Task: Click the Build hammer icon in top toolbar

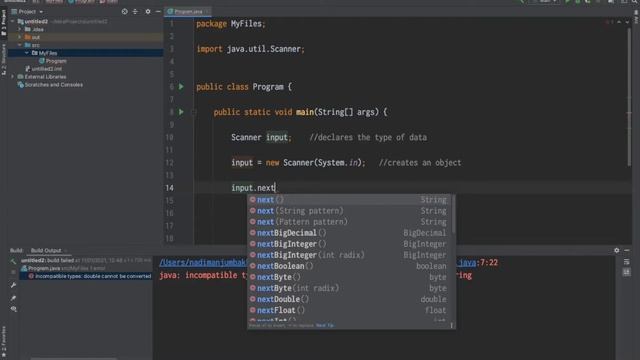Action: (521, 2)
